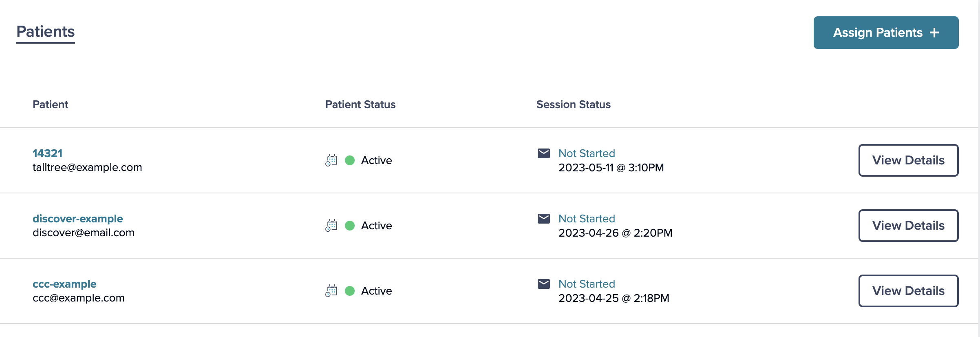Click Not Started status dated 2023-04-26
The height and width of the screenshot is (337, 980).
[587, 219]
